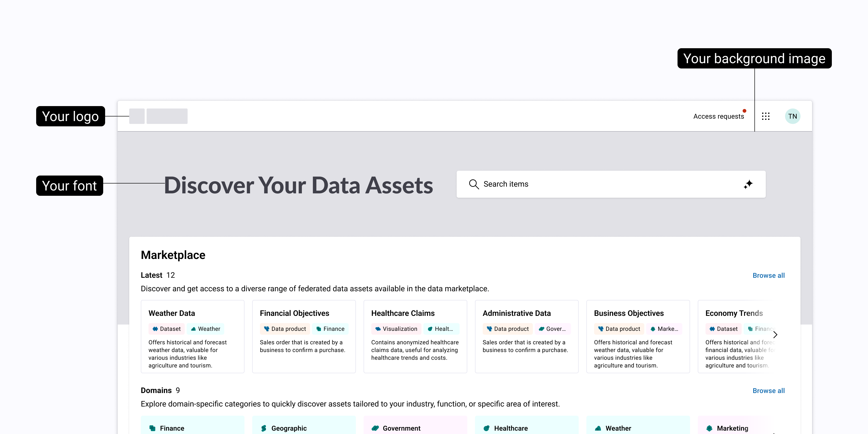
Task: Select the Finance domain tile
Action: (192, 425)
